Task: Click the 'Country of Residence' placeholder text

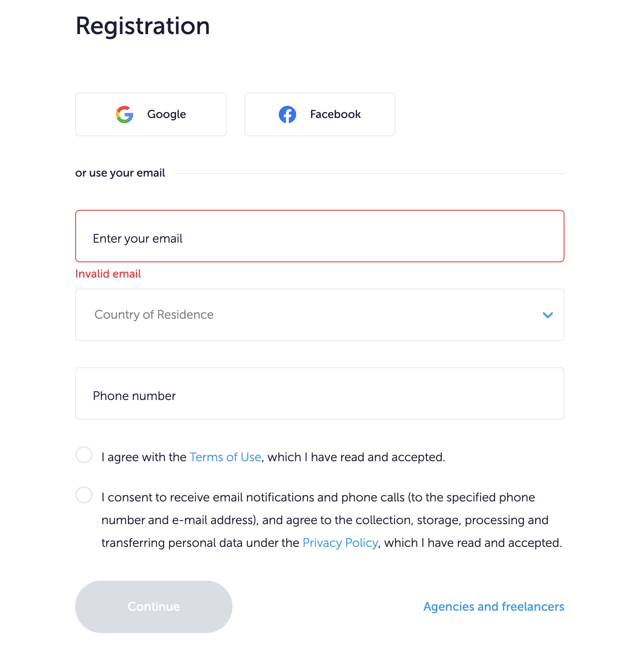Action: [154, 315]
